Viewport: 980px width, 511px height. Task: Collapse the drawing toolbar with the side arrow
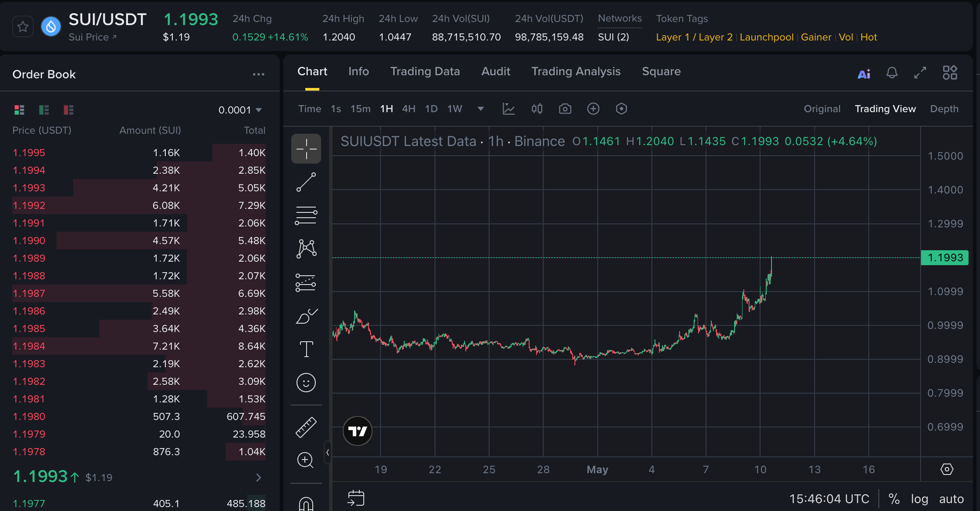(x=327, y=452)
